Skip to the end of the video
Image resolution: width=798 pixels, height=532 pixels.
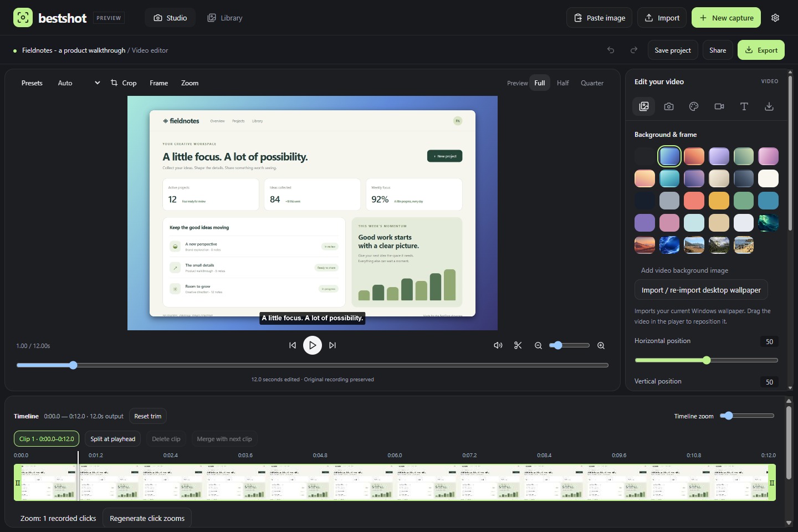click(332, 345)
